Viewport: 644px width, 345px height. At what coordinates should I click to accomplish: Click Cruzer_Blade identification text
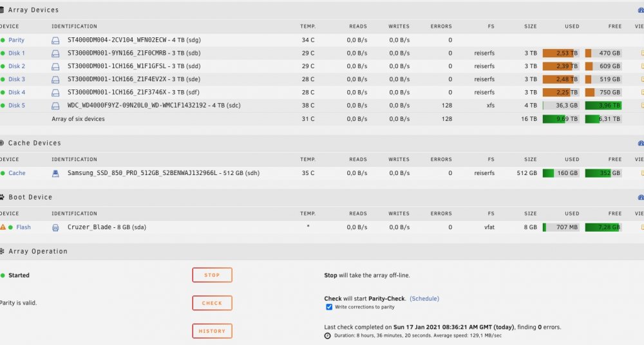[107, 227]
